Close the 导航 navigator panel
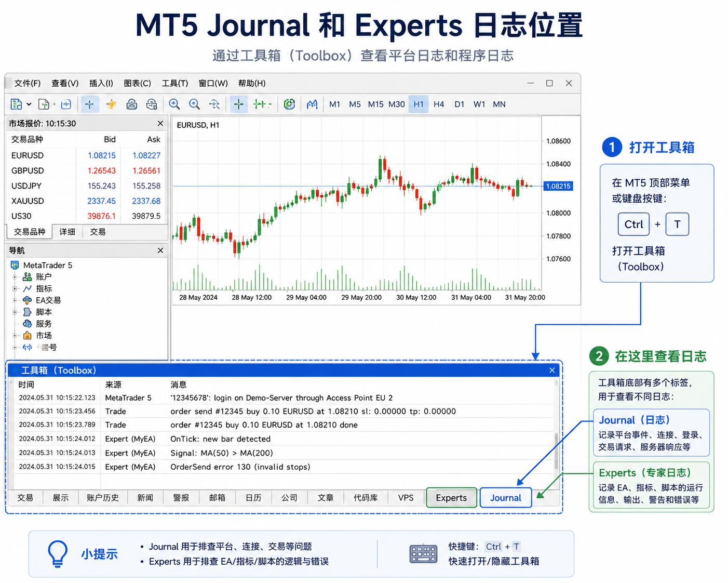The image size is (728, 583). [160, 250]
